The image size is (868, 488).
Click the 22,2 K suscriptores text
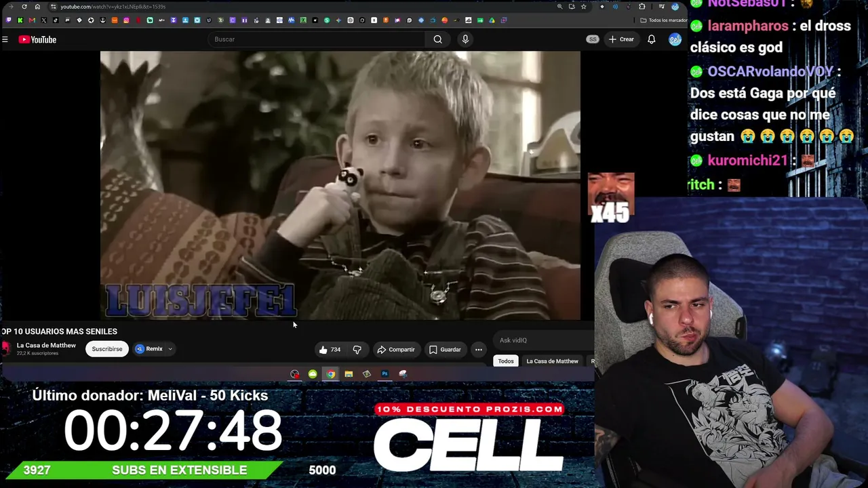[37, 353]
